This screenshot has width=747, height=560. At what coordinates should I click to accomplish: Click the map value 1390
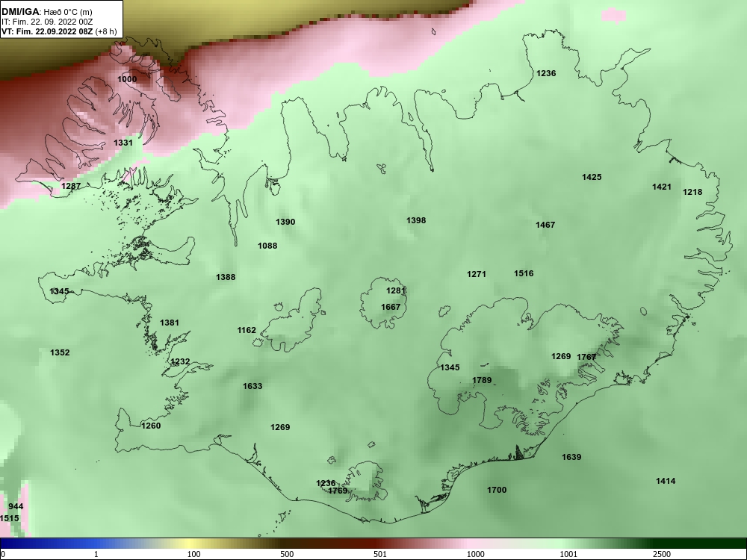tap(285, 222)
